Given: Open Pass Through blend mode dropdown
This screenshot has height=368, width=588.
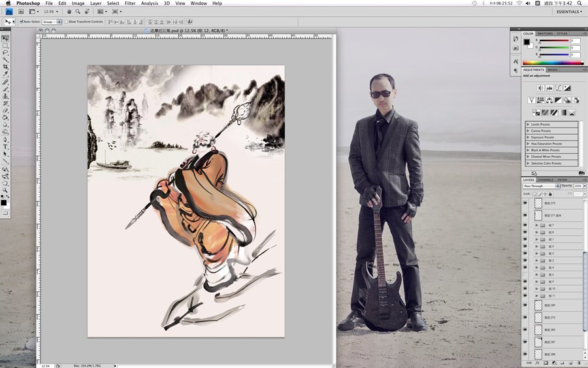Looking at the screenshot, I should 542,186.
